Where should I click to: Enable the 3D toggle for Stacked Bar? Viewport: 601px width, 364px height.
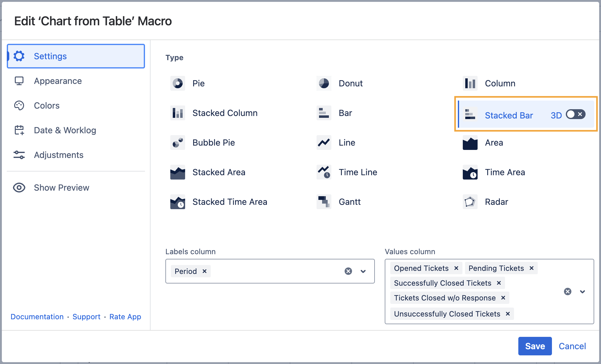(x=575, y=114)
